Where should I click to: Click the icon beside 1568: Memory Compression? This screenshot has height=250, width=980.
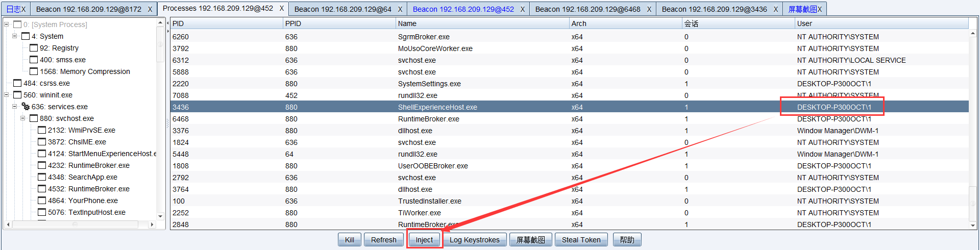(x=34, y=71)
